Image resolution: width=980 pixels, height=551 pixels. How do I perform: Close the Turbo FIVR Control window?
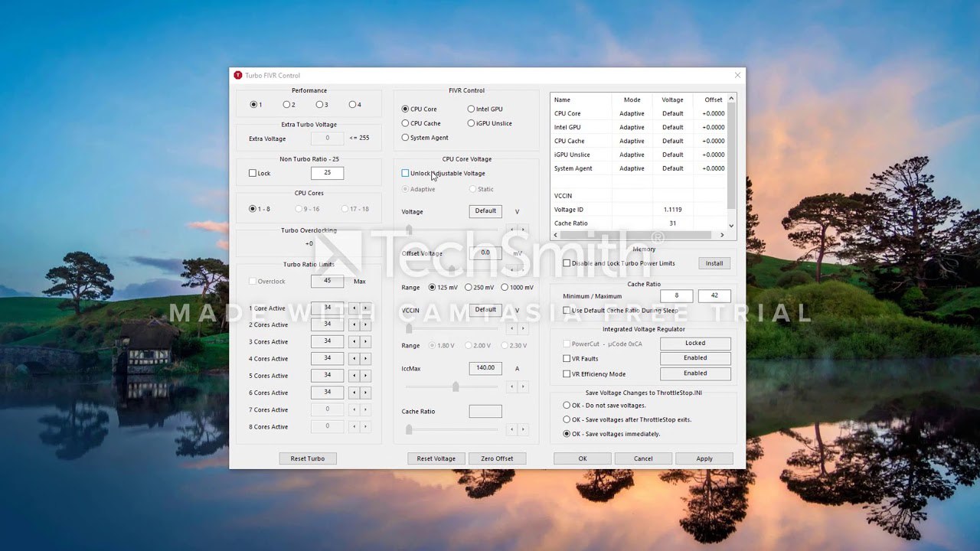tap(737, 75)
